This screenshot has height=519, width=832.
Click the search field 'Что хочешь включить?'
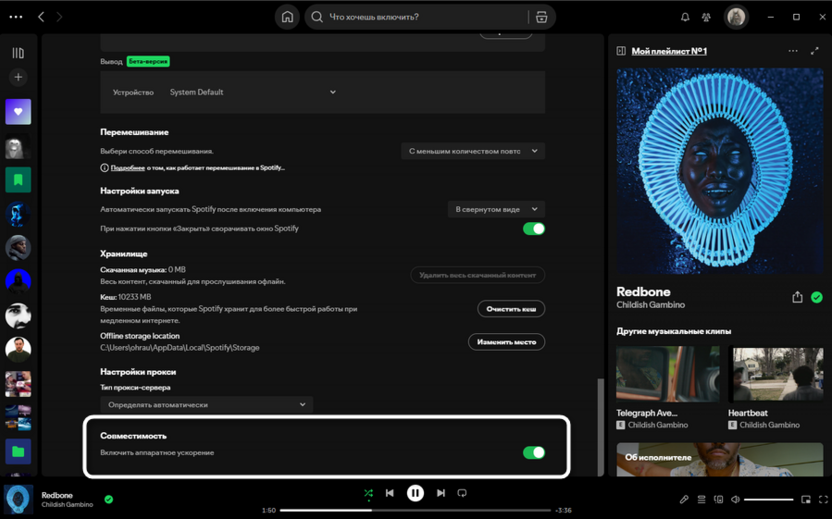[417, 17]
